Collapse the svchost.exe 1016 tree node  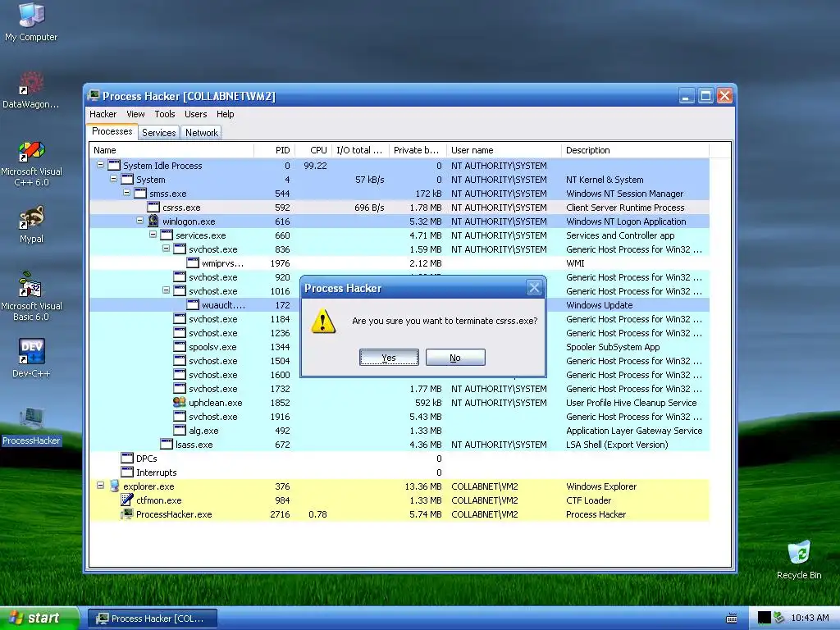pyautogui.click(x=166, y=290)
